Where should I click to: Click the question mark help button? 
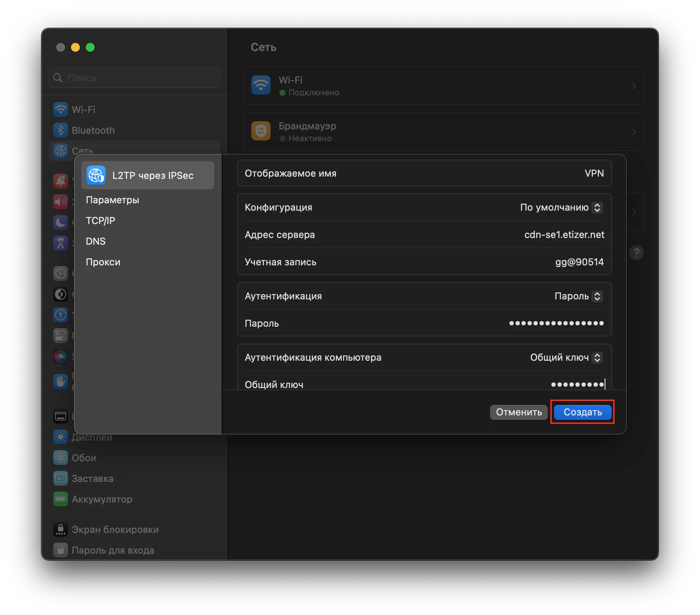tap(636, 253)
